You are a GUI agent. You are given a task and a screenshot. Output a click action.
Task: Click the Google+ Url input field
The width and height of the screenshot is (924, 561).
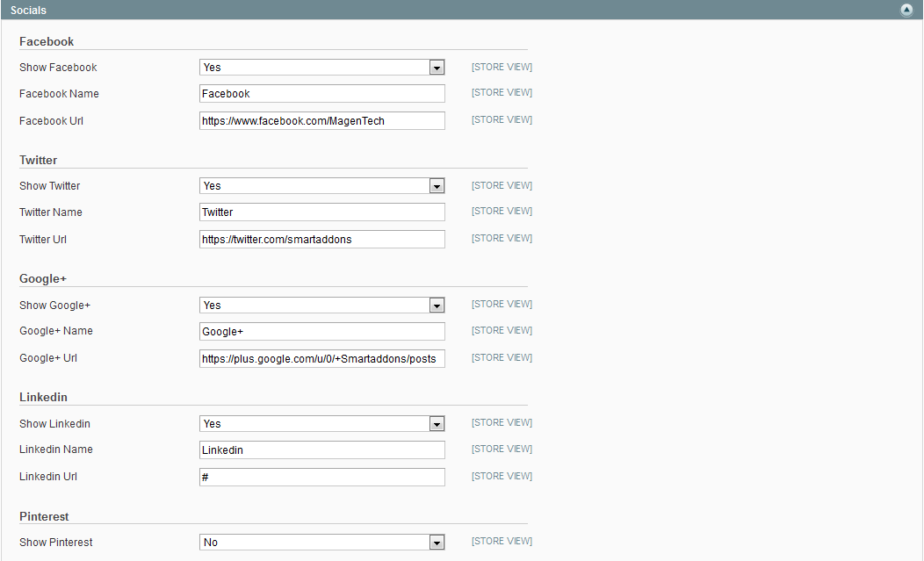click(x=321, y=358)
